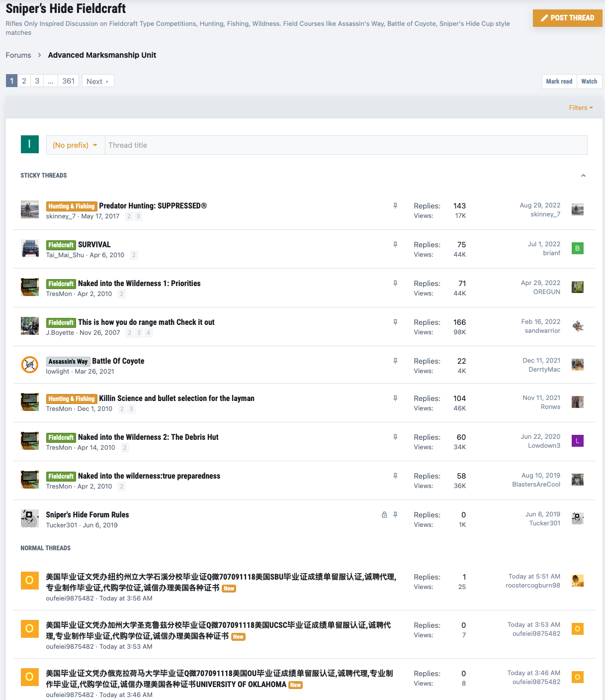Collapse the Sticky Threads section

tap(583, 176)
